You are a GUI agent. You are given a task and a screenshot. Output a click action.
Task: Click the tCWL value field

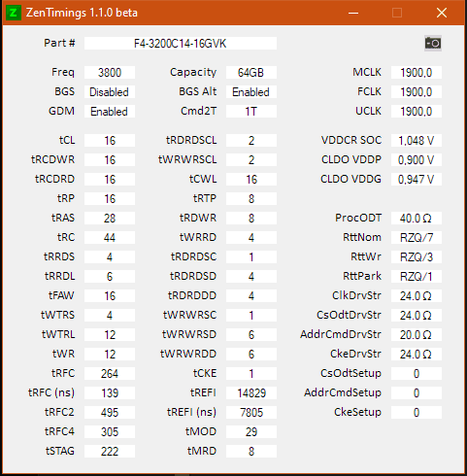(x=251, y=179)
